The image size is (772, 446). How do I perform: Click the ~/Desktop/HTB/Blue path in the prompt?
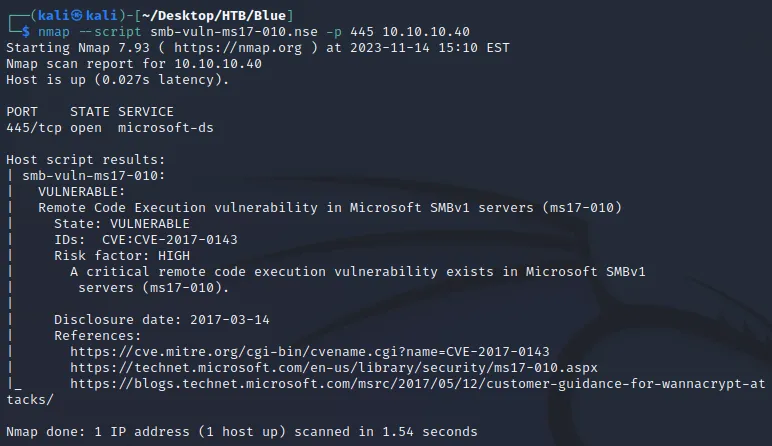coord(214,16)
